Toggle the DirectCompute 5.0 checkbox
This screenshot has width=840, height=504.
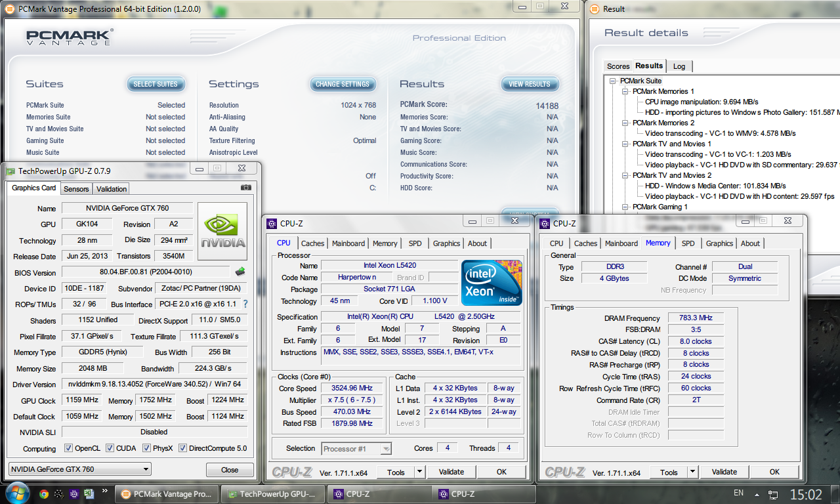[x=182, y=448]
